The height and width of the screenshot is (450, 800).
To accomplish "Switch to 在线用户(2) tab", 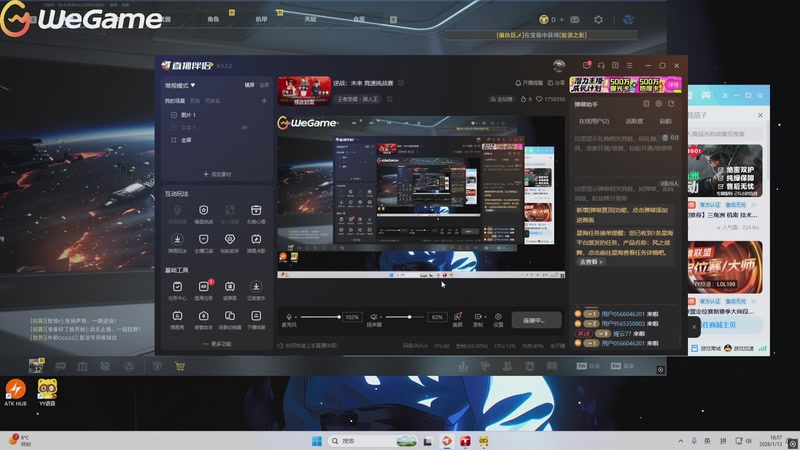I will pos(594,121).
